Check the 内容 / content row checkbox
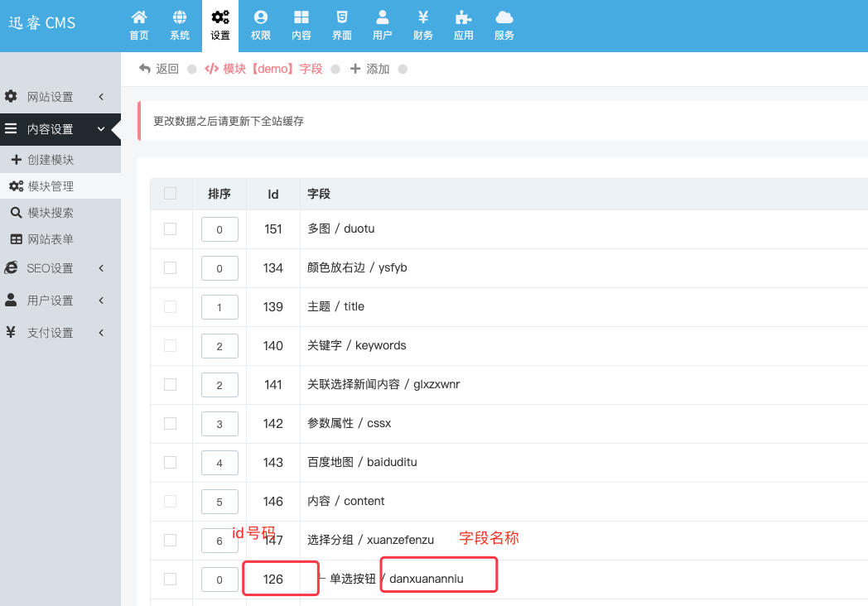This screenshot has width=868, height=606. tap(170, 501)
